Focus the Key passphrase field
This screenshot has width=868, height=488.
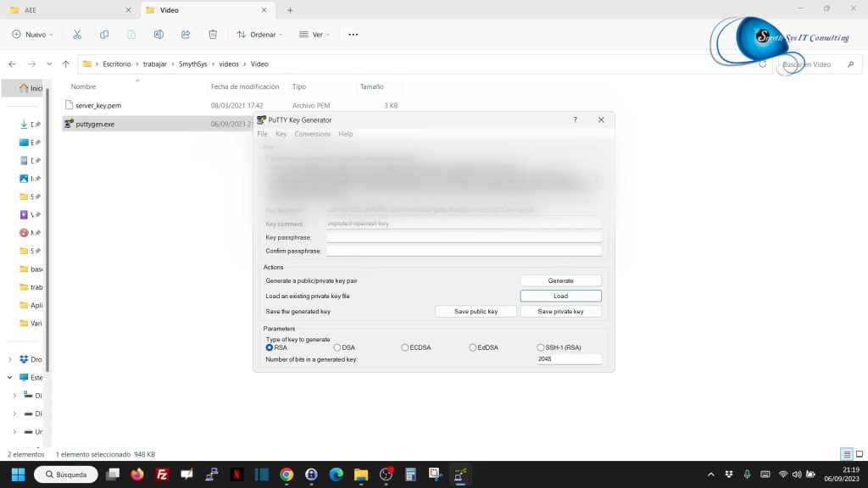coord(464,237)
